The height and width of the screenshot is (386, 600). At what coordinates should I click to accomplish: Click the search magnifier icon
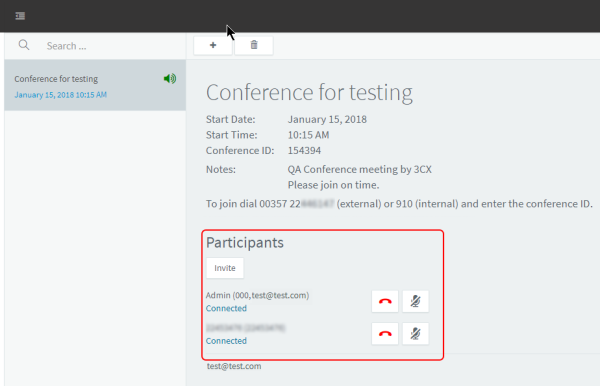(x=24, y=45)
